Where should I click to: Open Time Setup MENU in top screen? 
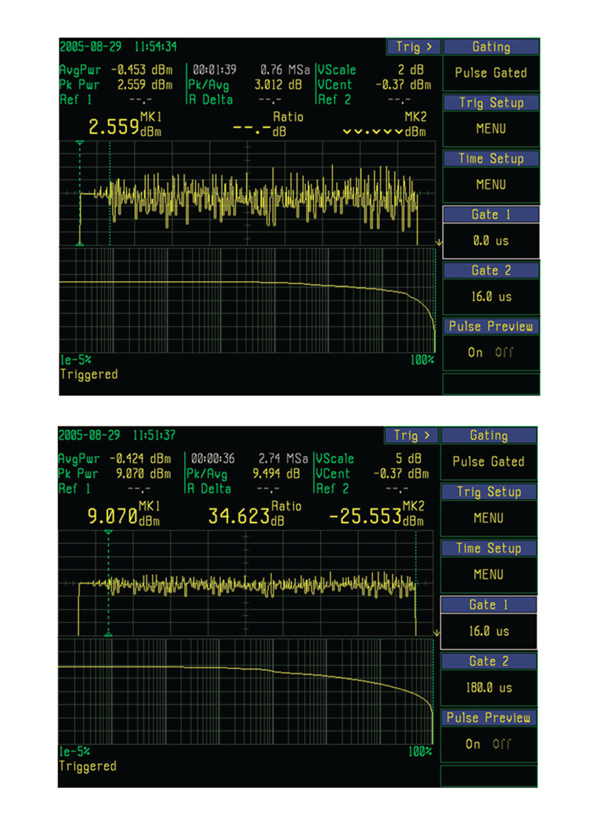490,184
